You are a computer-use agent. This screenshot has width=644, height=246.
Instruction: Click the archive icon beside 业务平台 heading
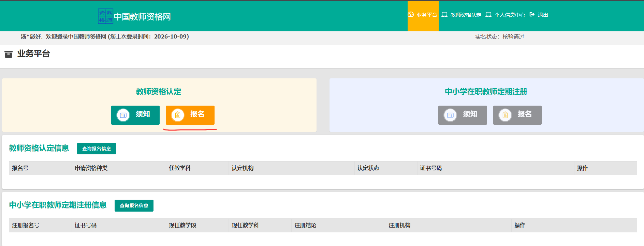pos(9,54)
